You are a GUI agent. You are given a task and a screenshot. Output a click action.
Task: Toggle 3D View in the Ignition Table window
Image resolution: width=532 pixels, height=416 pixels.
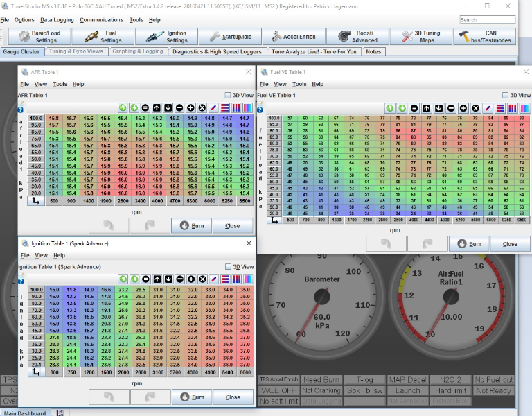pyautogui.click(x=229, y=267)
